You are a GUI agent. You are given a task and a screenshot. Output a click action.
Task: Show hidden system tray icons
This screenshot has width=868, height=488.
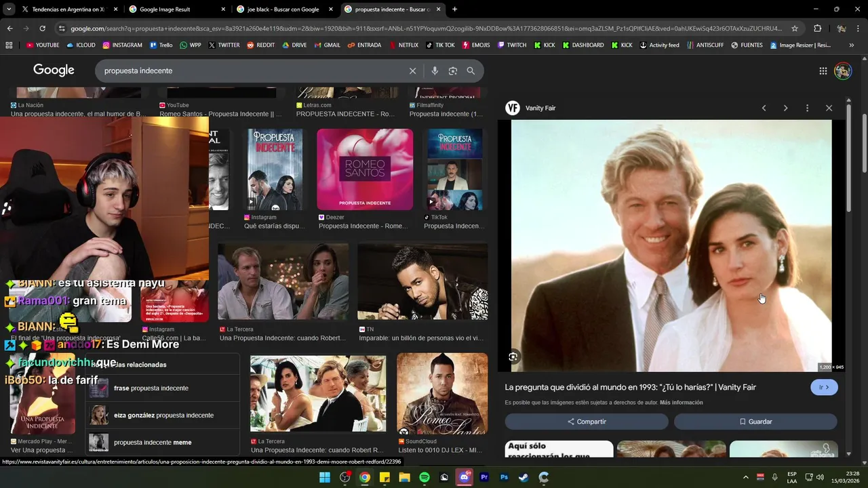click(x=745, y=477)
